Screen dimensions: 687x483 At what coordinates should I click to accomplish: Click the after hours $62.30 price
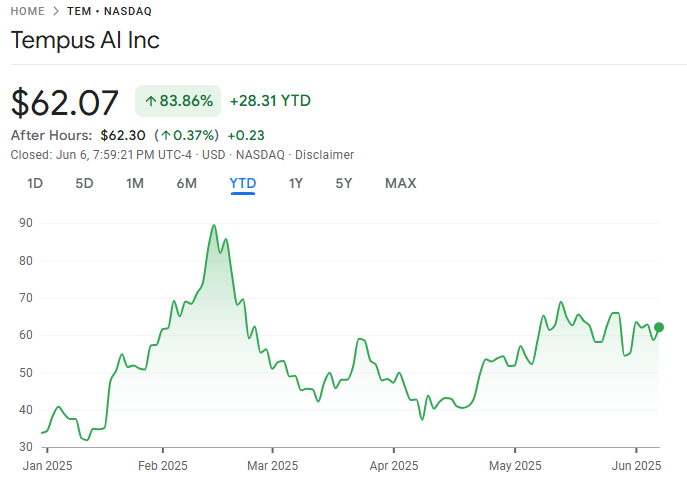pyautogui.click(x=123, y=135)
